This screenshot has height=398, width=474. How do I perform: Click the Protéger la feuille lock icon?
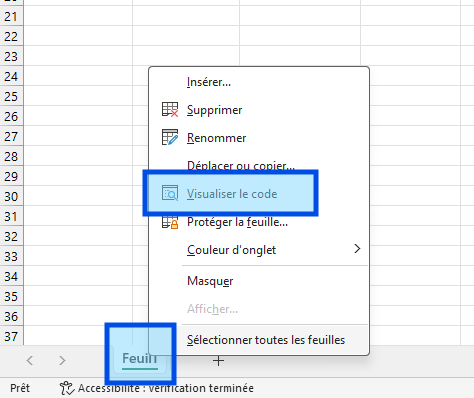pos(170,222)
